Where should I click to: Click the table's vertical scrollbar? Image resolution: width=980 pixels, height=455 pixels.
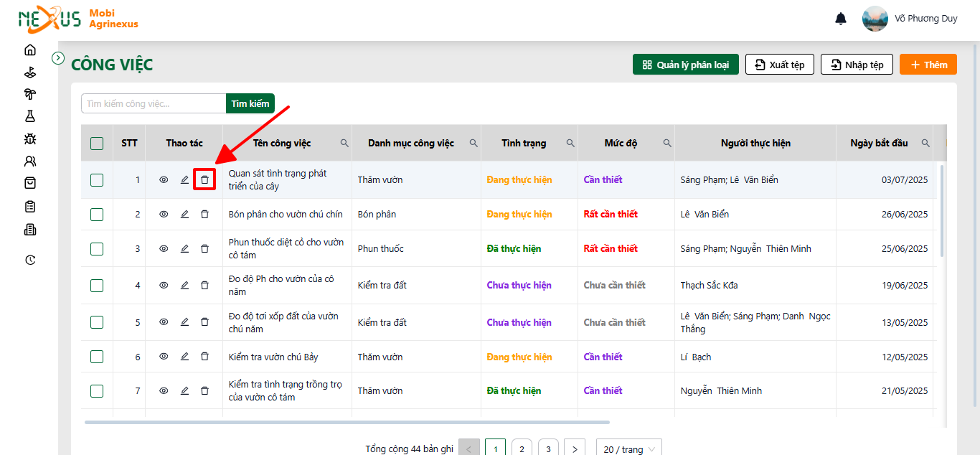pyautogui.click(x=942, y=210)
